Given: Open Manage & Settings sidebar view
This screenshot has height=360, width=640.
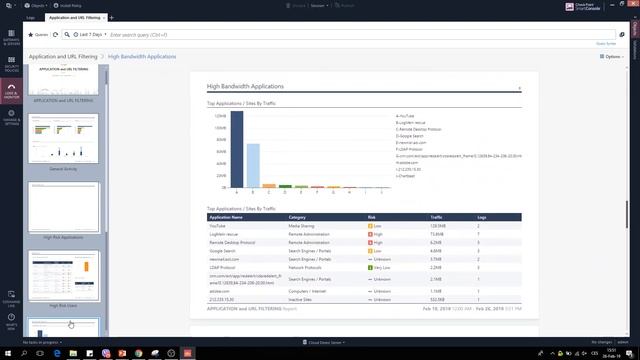Looking at the screenshot, I should [x=11, y=117].
